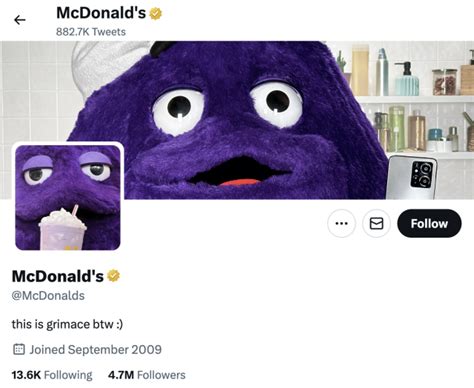The height and width of the screenshot is (388, 474).
Task: Click the phone shown in the banner
Action: pos(413,177)
